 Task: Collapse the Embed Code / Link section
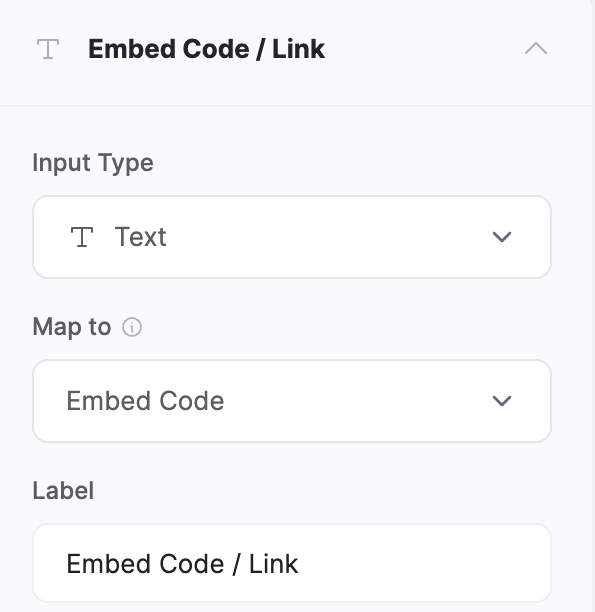pyautogui.click(x=536, y=49)
